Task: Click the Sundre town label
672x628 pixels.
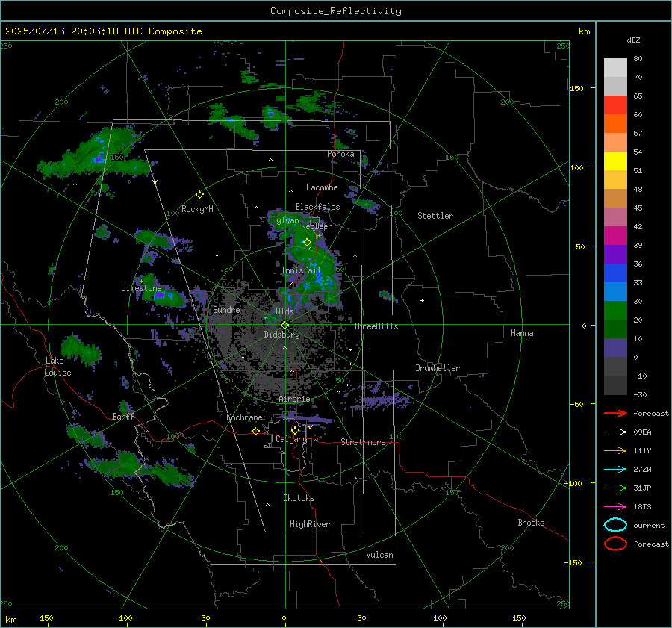Action: (226, 310)
